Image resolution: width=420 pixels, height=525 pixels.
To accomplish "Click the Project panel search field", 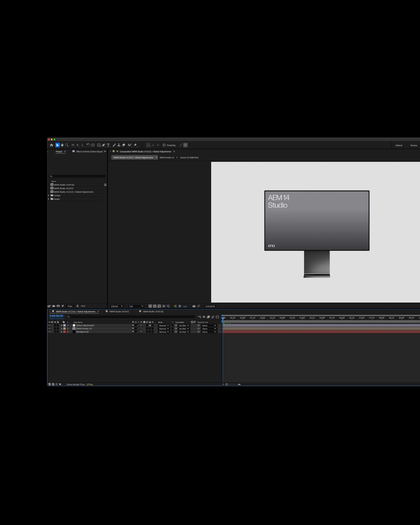I will tap(77, 176).
